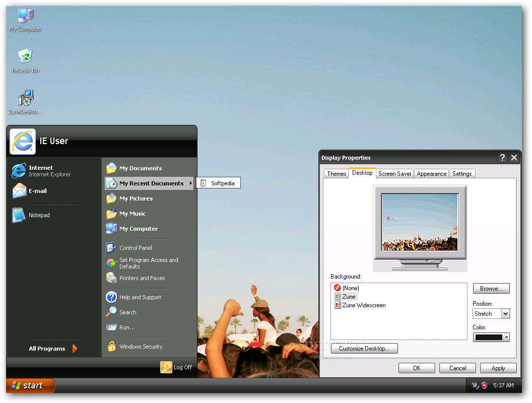
Task: Click the Log Off key icon
Action: [x=166, y=367]
